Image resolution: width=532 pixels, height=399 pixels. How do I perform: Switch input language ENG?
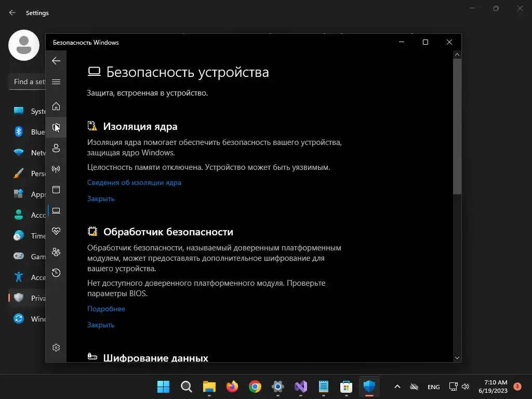pos(434,387)
